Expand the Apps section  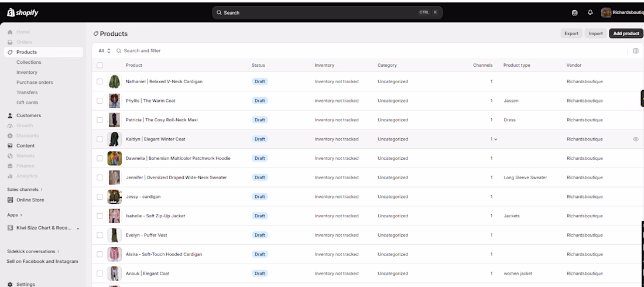(x=15, y=215)
